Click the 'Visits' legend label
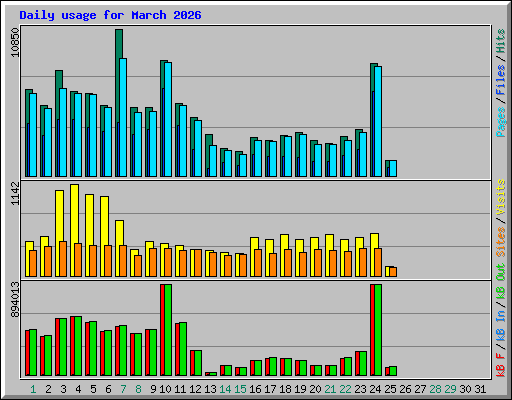 pyautogui.click(x=500, y=197)
